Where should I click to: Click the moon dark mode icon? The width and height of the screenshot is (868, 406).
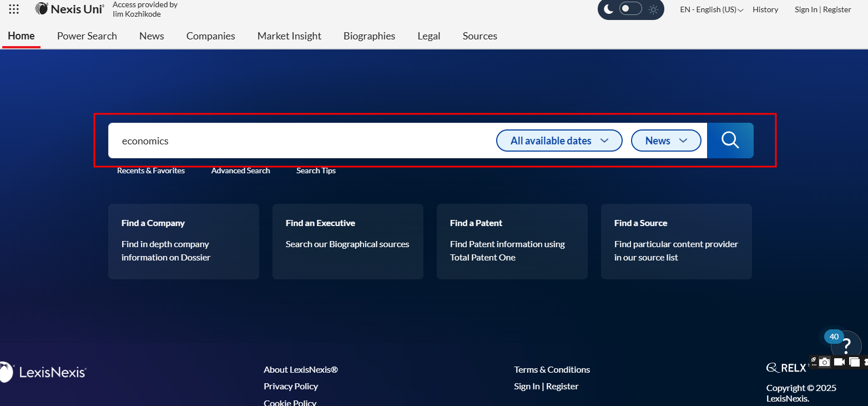click(609, 9)
